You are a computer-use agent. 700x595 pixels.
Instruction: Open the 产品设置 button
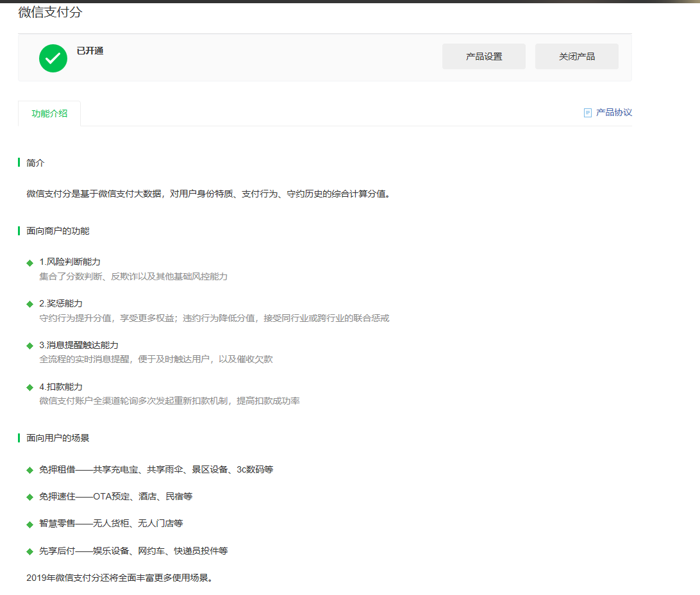483,56
